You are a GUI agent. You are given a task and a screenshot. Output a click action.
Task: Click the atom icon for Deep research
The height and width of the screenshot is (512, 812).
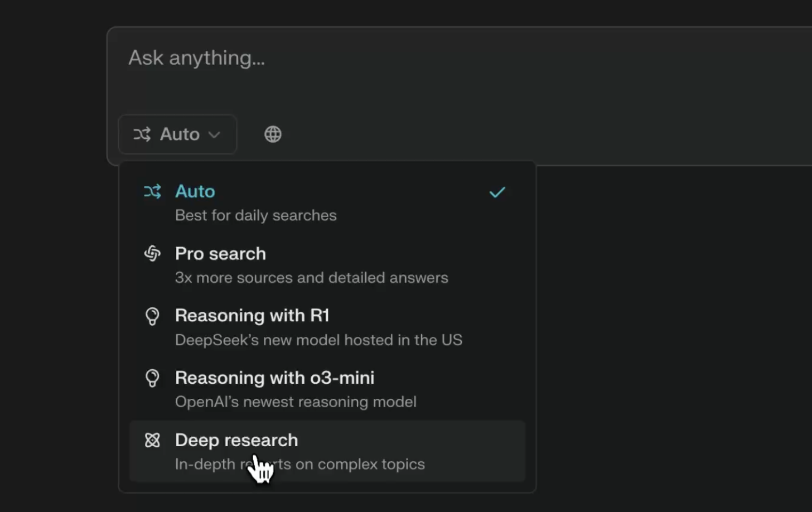pos(152,440)
